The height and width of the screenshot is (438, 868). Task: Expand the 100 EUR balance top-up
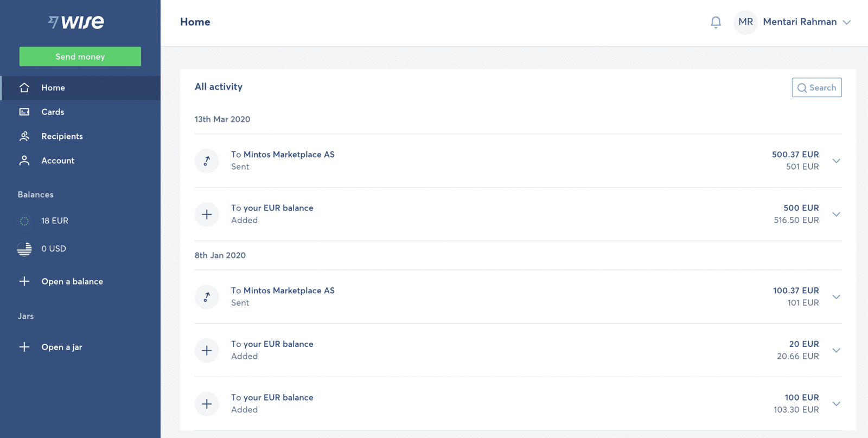[x=836, y=404]
